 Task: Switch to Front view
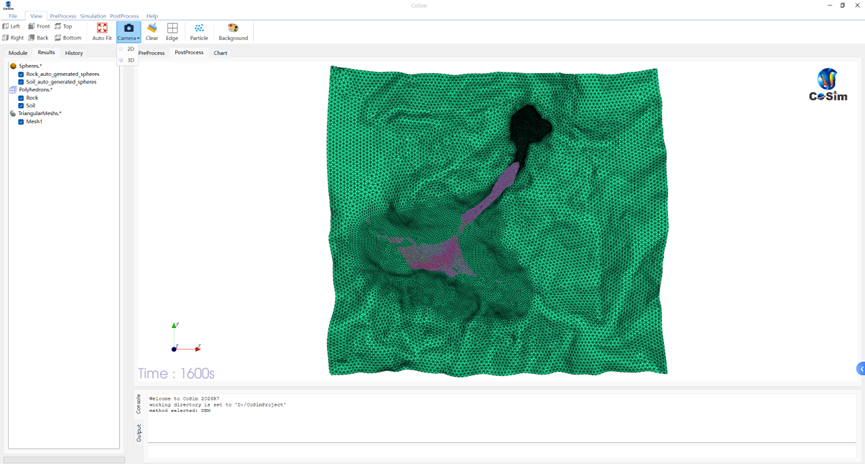click(39, 26)
